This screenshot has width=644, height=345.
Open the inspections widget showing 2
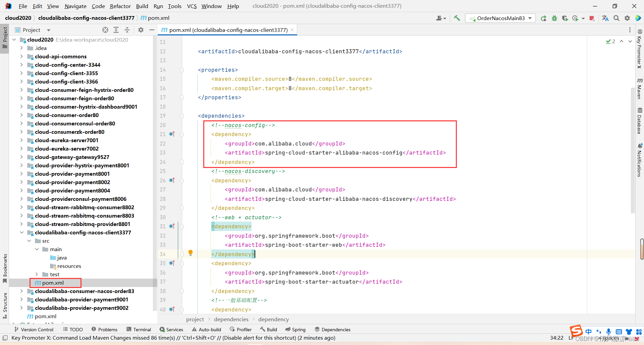point(610,42)
